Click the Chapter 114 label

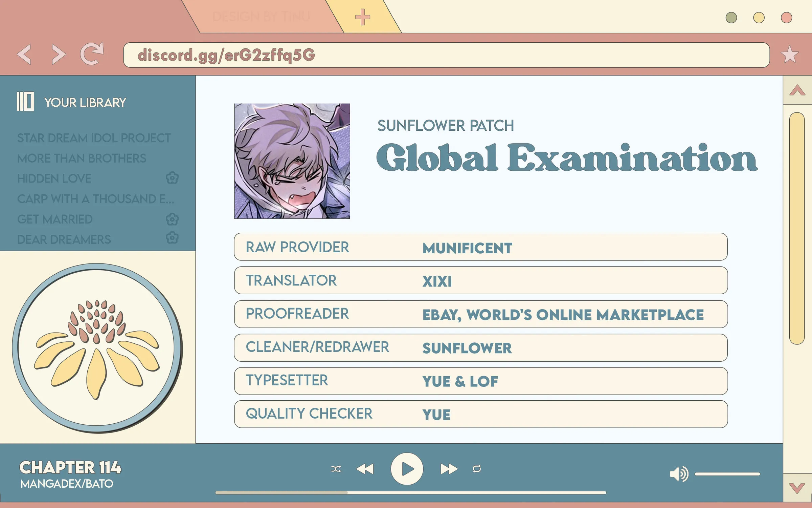(70, 468)
